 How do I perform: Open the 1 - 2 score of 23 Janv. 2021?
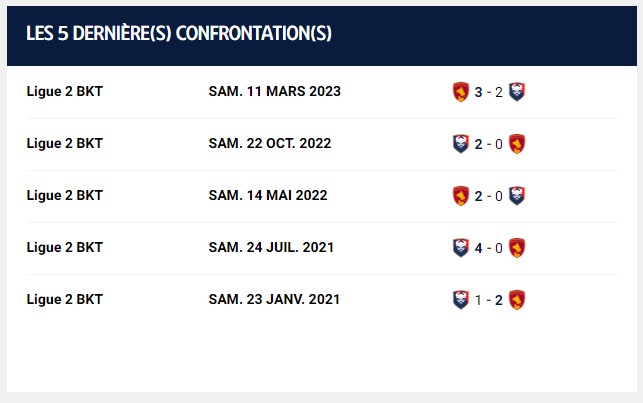488,301
